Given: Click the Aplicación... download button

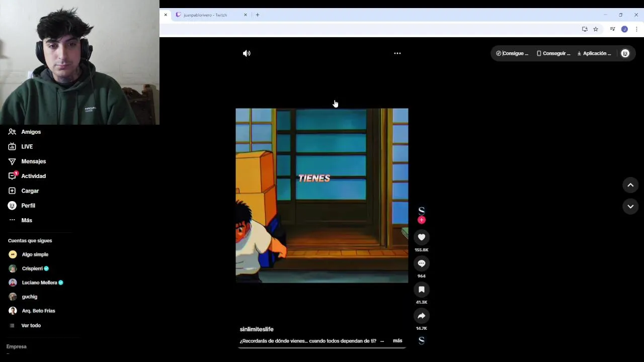Looking at the screenshot, I should pos(594,53).
